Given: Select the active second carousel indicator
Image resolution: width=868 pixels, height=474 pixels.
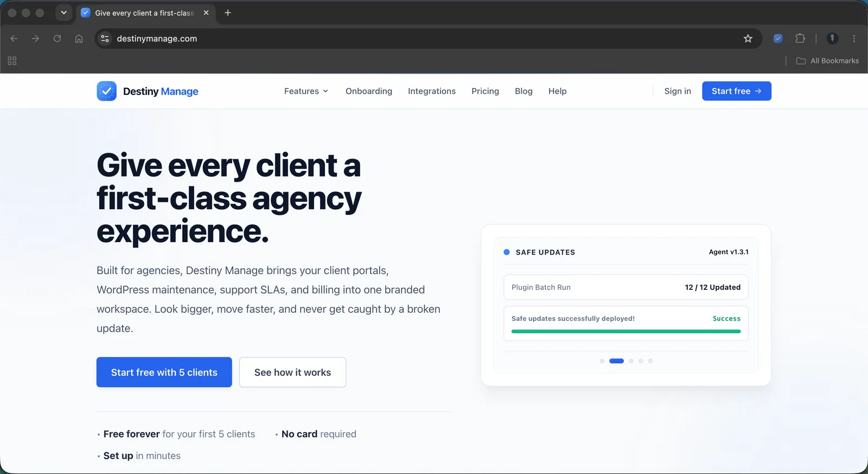Looking at the screenshot, I should 617,361.
